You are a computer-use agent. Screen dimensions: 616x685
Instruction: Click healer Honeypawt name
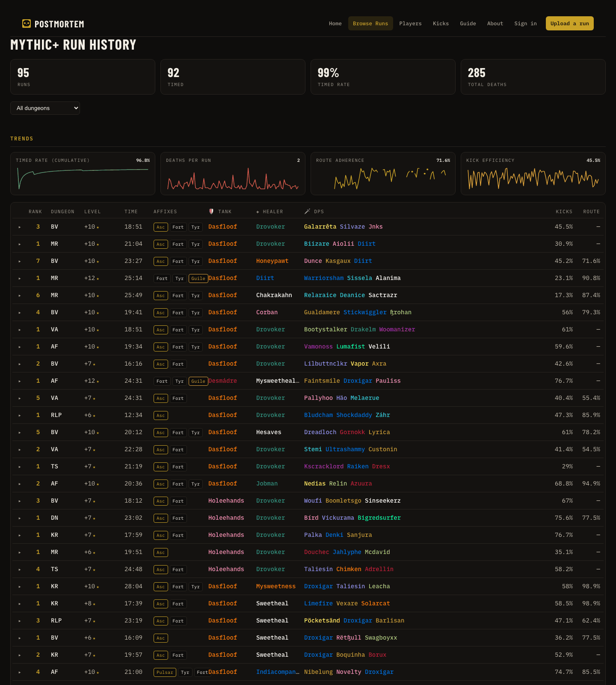pyautogui.click(x=272, y=261)
